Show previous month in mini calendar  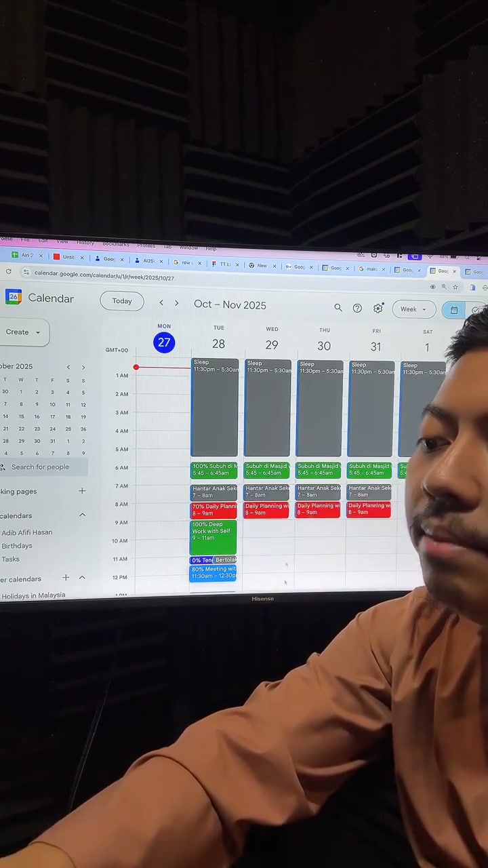tap(68, 367)
